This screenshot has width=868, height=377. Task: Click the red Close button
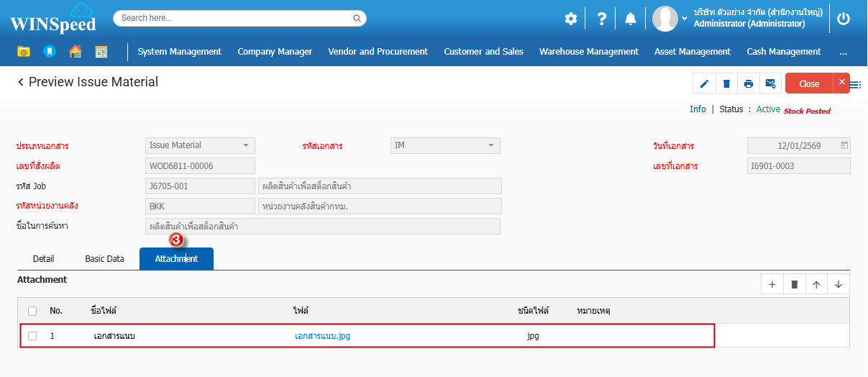809,83
